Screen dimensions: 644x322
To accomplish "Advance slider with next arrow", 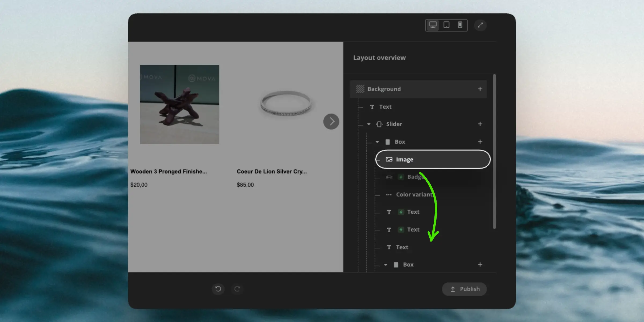I will pos(331,122).
